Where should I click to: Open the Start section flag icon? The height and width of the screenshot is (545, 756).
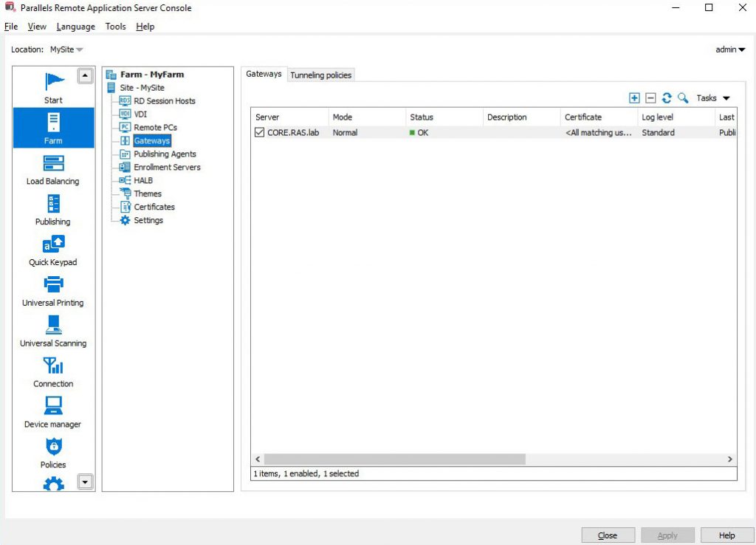[x=54, y=81]
